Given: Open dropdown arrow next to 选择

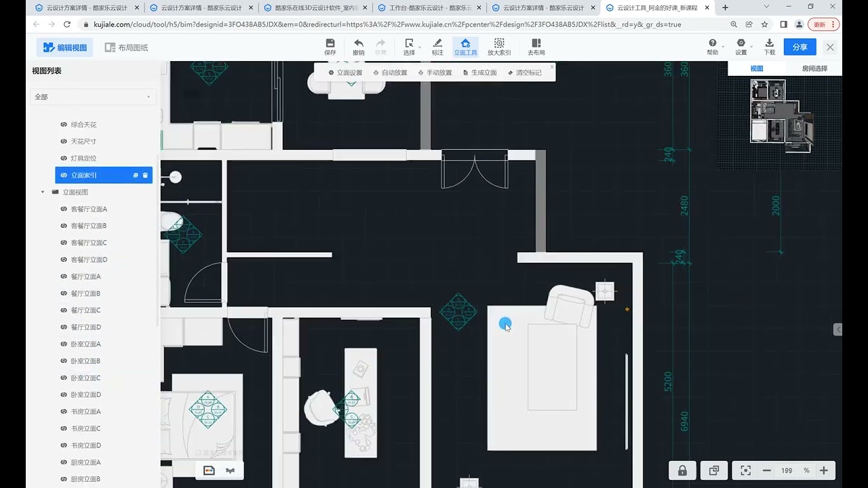Looking at the screenshot, I should pyautogui.click(x=419, y=47).
